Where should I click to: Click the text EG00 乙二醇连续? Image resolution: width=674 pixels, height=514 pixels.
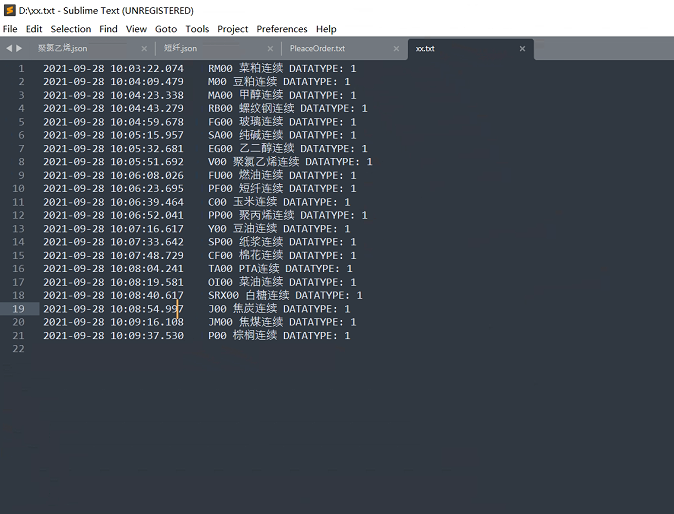pyautogui.click(x=251, y=148)
